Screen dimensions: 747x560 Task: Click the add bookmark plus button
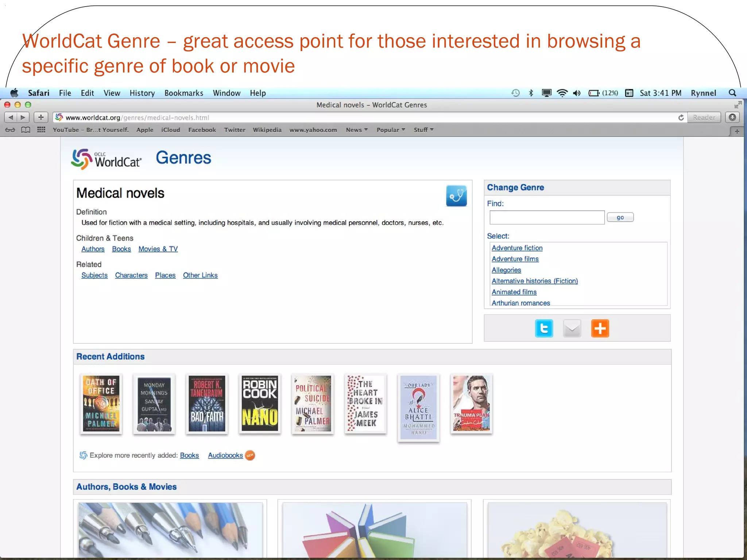41,117
